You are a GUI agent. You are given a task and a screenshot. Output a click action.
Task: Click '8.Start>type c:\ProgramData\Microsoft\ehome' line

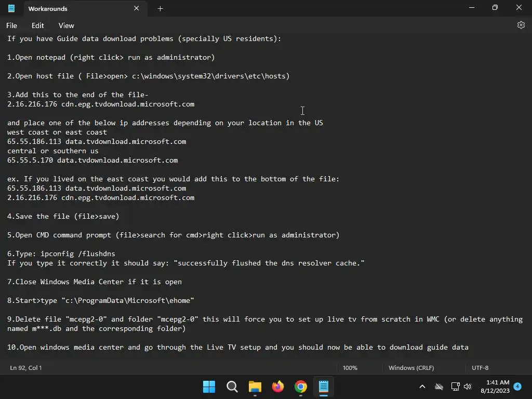pos(100,300)
